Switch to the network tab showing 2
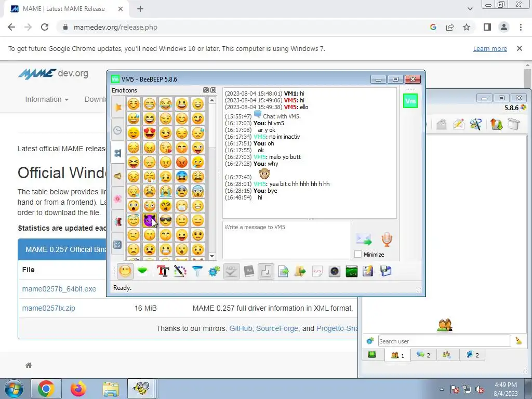The image size is (532, 399). pyautogui.click(x=472, y=355)
